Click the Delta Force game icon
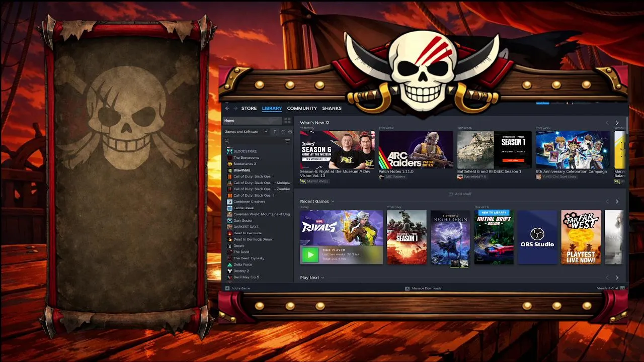The height and width of the screenshot is (362, 644). [x=229, y=264]
